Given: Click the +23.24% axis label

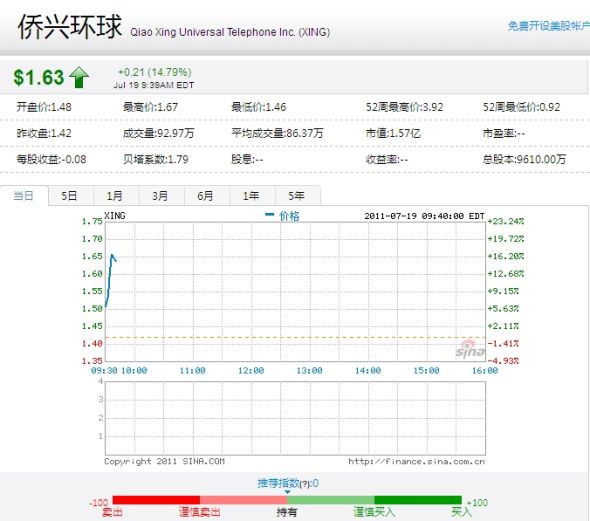Looking at the screenshot, I should point(506,221).
